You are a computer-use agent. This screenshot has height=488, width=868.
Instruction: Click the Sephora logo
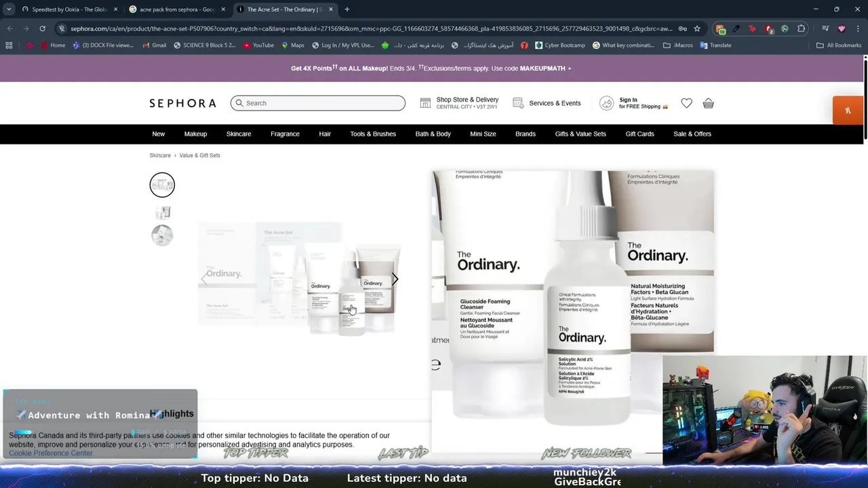tap(182, 103)
